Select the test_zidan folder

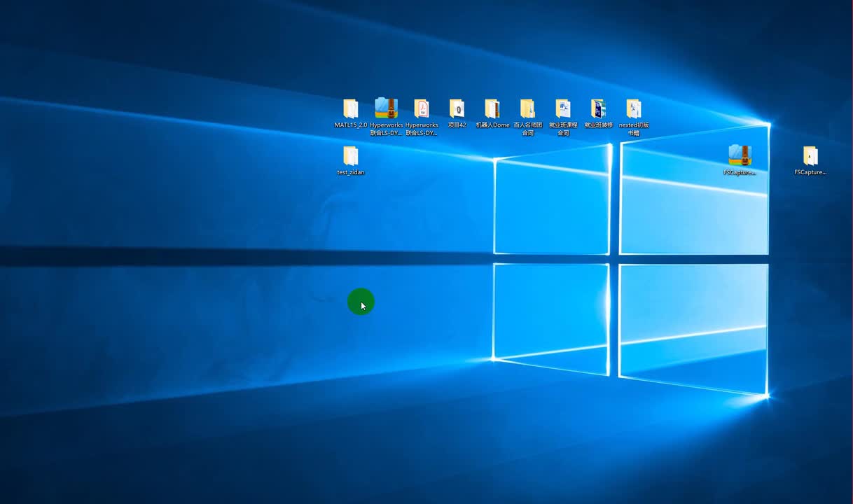coord(351,156)
